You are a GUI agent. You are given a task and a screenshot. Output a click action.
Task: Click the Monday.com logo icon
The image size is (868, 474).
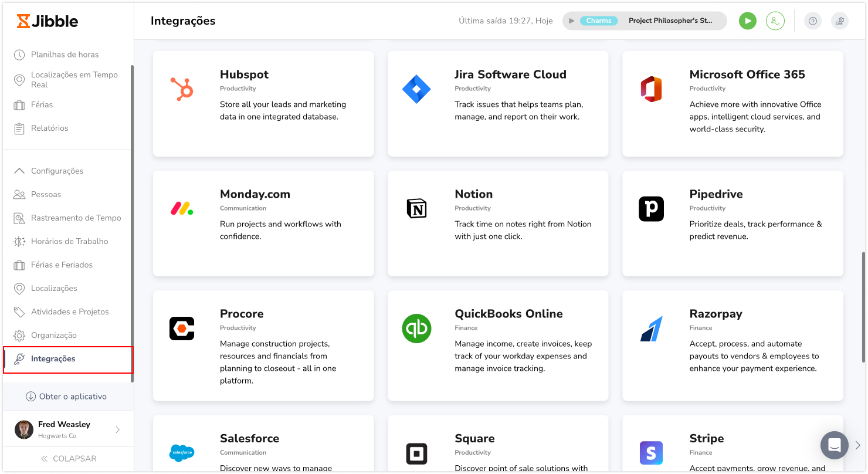click(182, 208)
